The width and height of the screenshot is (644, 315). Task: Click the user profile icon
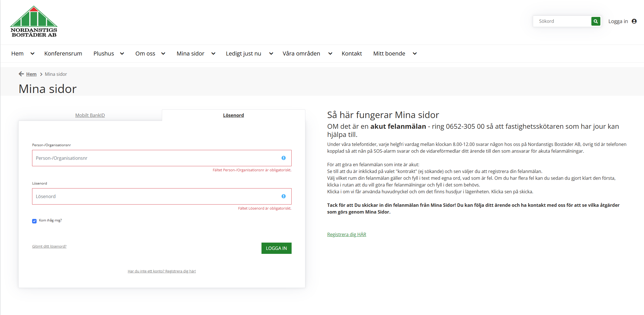(634, 21)
